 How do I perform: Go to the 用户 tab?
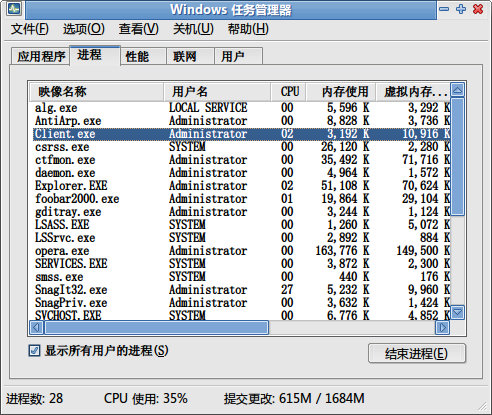point(238,56)
